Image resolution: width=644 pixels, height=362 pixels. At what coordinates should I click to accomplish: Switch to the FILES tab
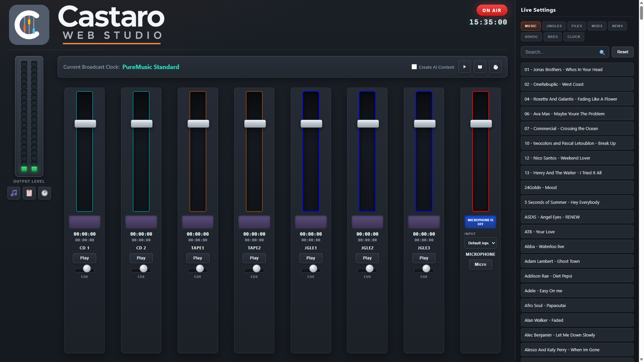click(577, 26)
